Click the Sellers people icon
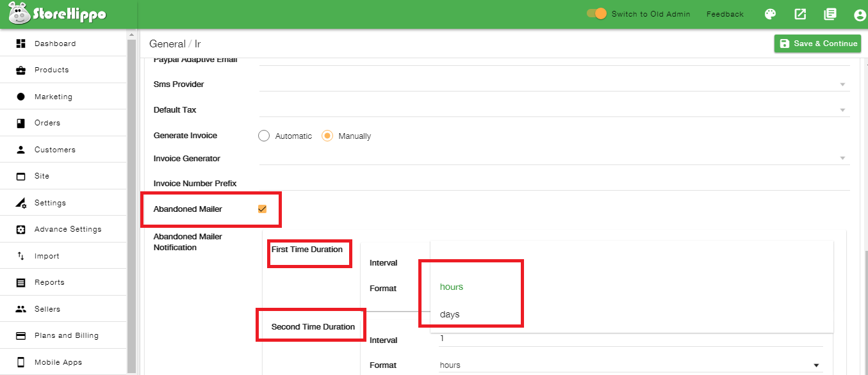The image size is (868, 375). pos(20,309)
